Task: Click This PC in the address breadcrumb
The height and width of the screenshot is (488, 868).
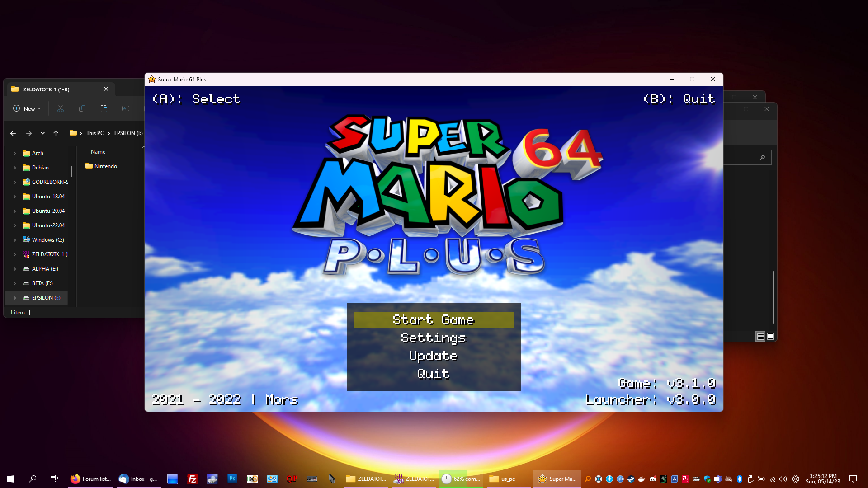Action: tap(95, 133)
